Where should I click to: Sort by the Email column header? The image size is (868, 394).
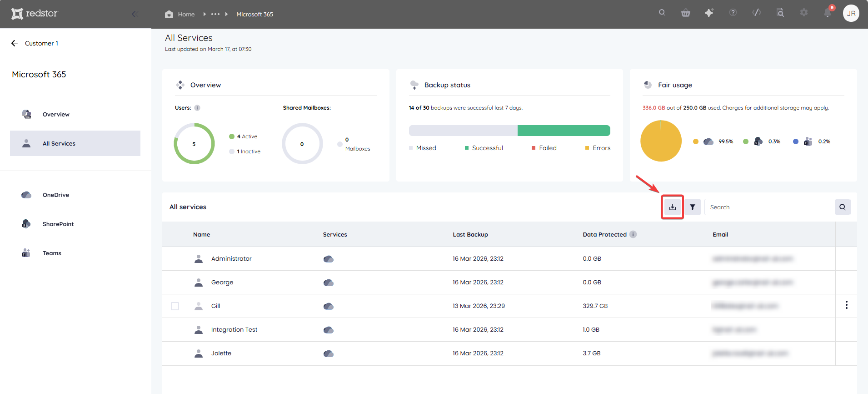(720, 234)
